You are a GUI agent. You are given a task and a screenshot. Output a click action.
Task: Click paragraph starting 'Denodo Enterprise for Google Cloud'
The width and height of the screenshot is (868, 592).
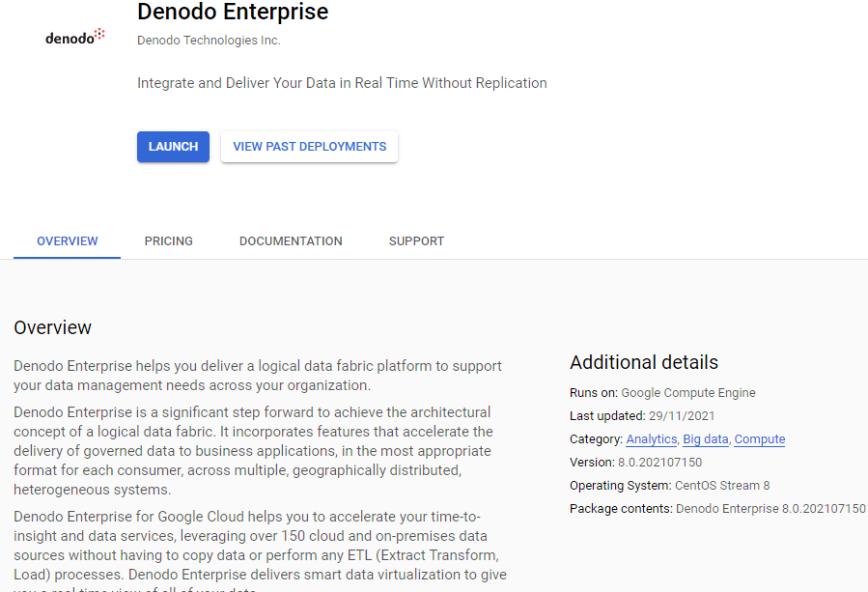tap(260, 550)
